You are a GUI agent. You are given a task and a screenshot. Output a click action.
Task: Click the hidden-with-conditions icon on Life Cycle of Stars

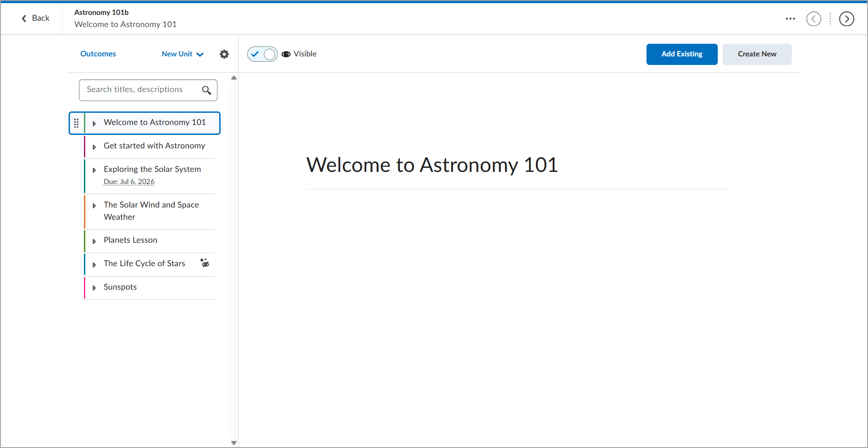(204, 263)
